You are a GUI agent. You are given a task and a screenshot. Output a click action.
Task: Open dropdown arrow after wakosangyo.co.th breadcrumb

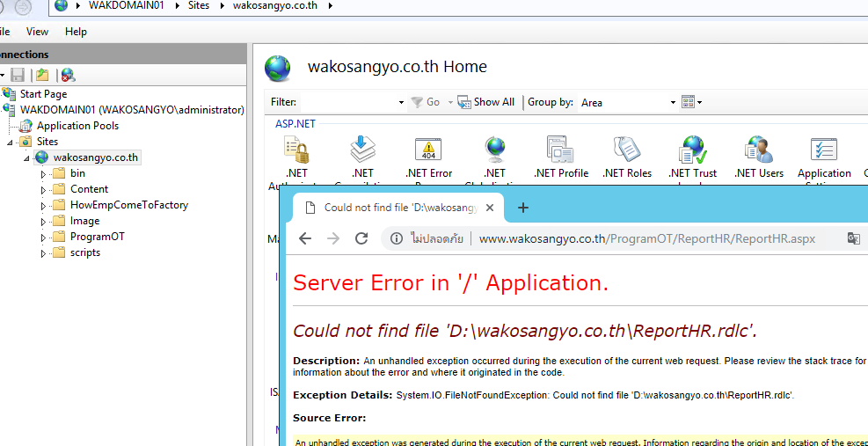(x=331, y=6)
